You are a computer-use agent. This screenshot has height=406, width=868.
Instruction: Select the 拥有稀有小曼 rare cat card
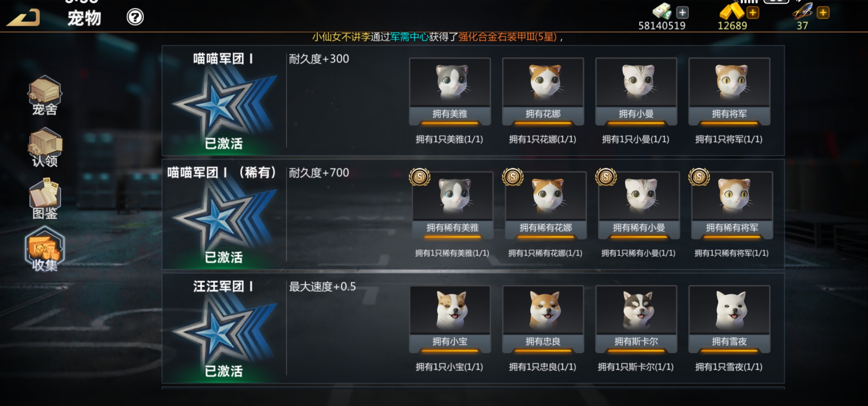pyautogui.click(x=639, y=205)
